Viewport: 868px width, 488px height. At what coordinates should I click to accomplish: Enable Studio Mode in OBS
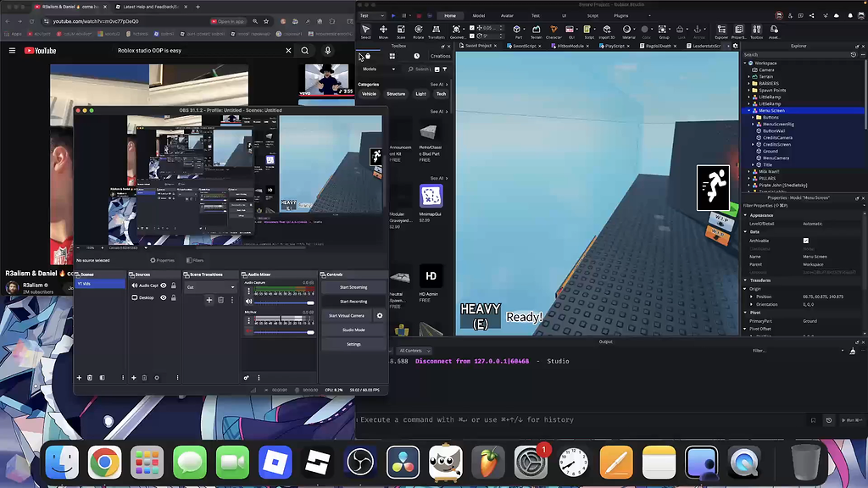(x=353, y=330)
